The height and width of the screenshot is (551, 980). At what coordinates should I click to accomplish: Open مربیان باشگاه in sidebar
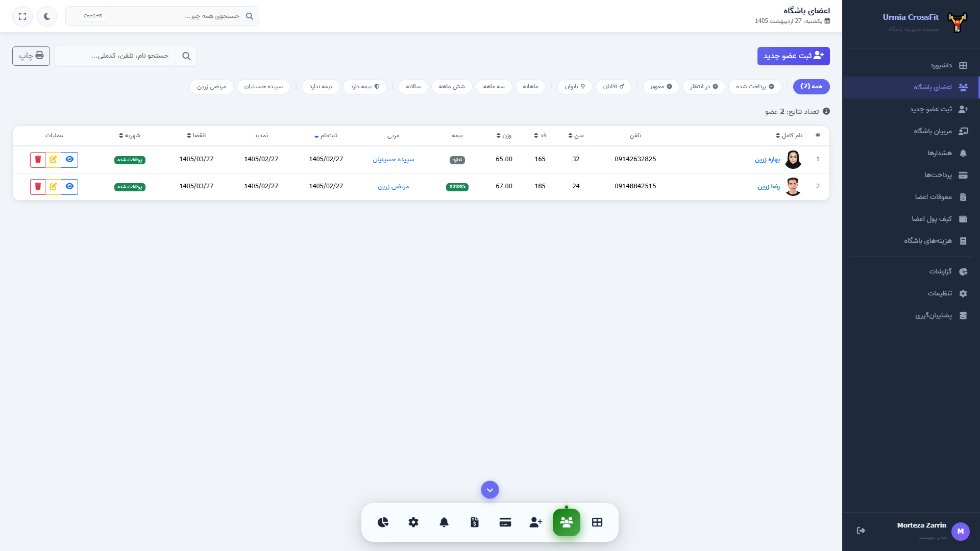[911, 131]
